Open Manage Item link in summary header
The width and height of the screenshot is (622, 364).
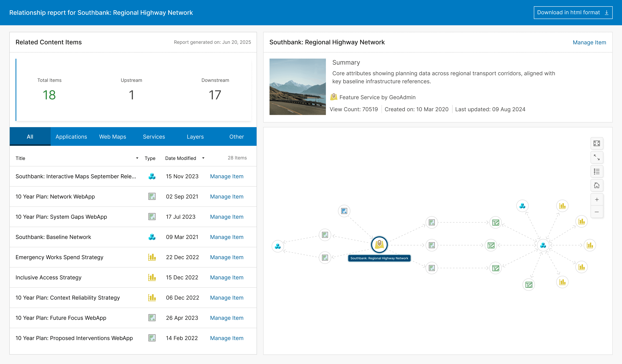tap(589, 43)
